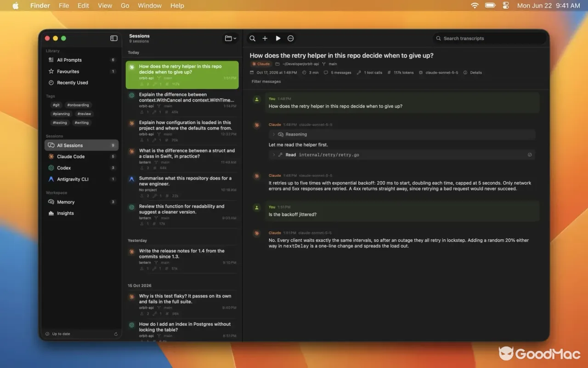Viewport: 588px width, 368px height.
Task: Filter sessions by Claude Code
Action: click(81, 156)
